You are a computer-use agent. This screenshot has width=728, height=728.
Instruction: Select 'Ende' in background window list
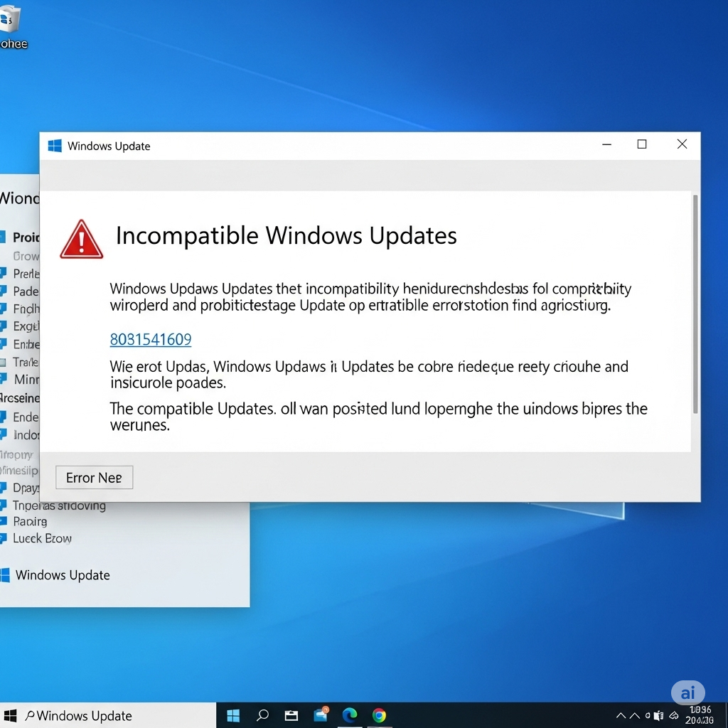click(x=26, y=417)
